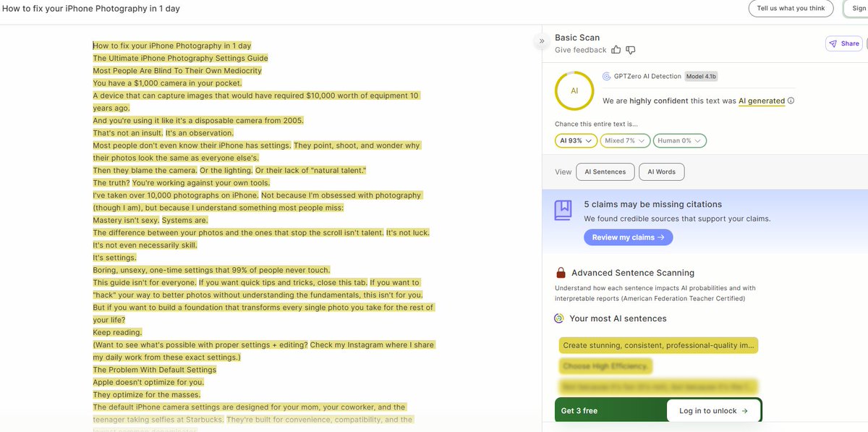The height and width of the screenshot is (432, 868).
Task: Click heading 'The Problem With Default Settings'
Action: pos(154,370)
